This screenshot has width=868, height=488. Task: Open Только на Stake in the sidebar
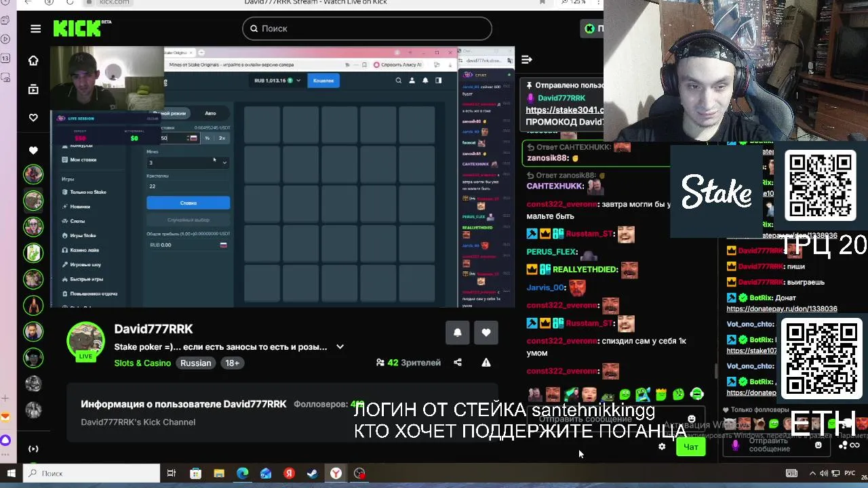84,192
